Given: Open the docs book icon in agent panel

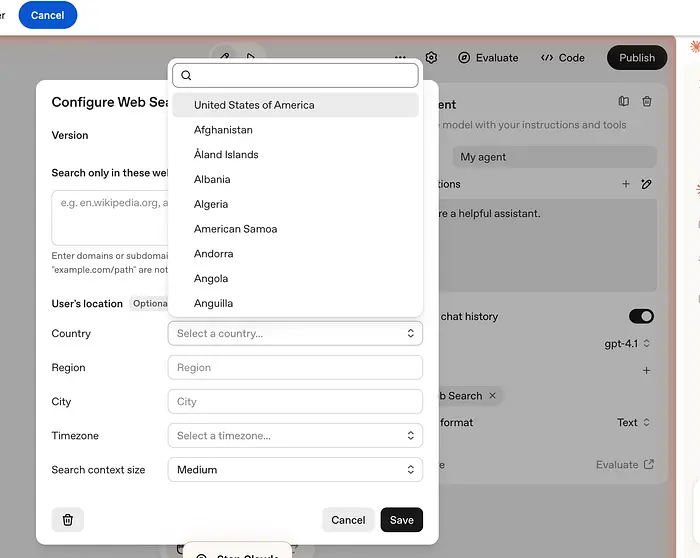Looking at the screenshot, I should [x=624, y=102].
